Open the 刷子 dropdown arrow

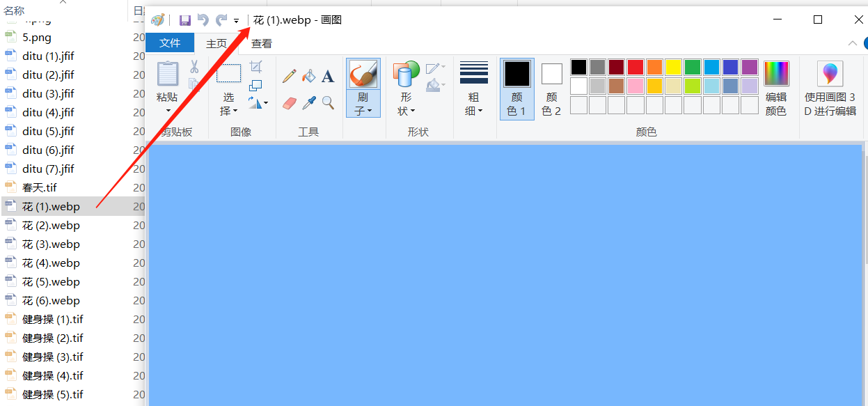click(x=370, y=111)
